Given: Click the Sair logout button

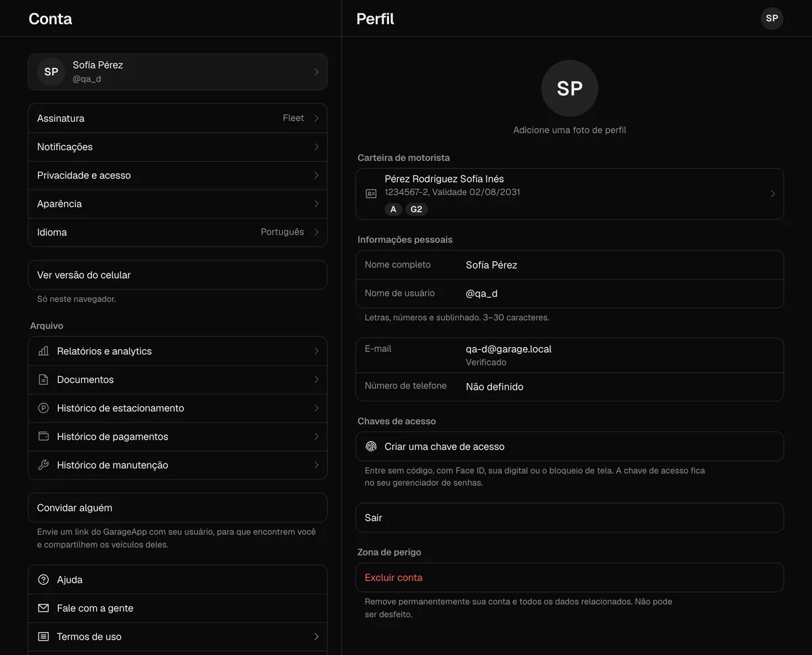Looking at the screenshot, I should (570, 518).
